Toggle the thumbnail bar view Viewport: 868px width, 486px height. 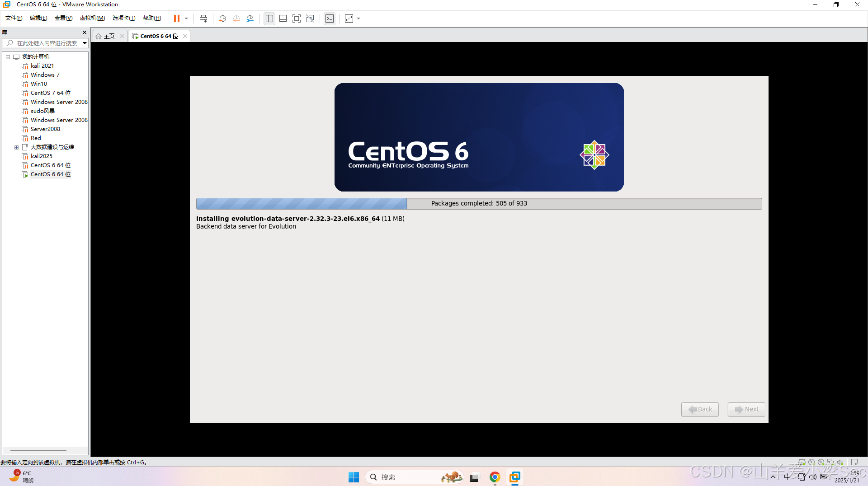pyautogui.click(x=283, y=19)
